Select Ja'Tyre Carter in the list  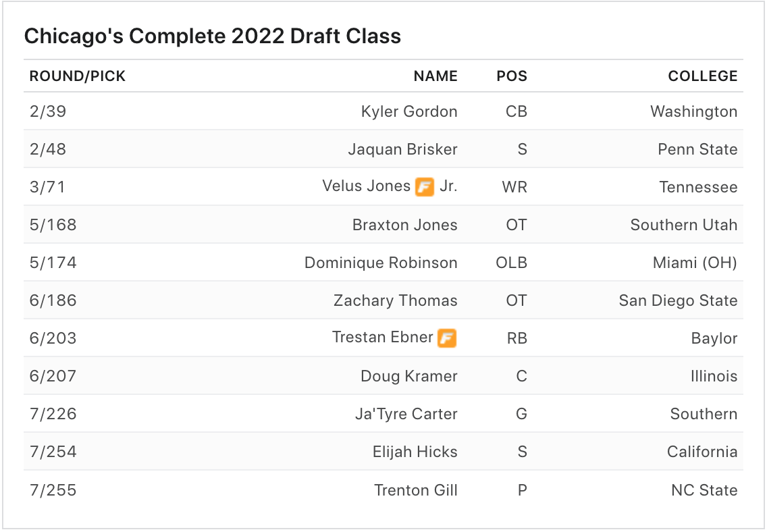(406, 414)
